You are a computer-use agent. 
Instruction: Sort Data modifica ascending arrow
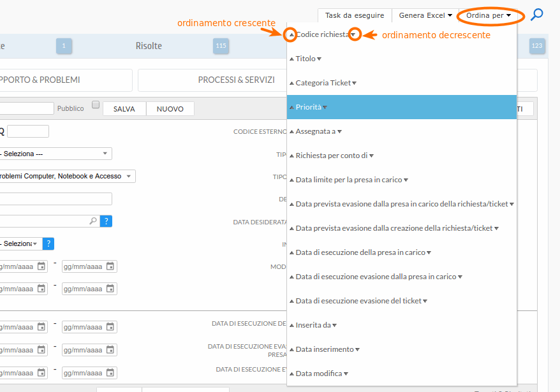click(x=291, y=374)
